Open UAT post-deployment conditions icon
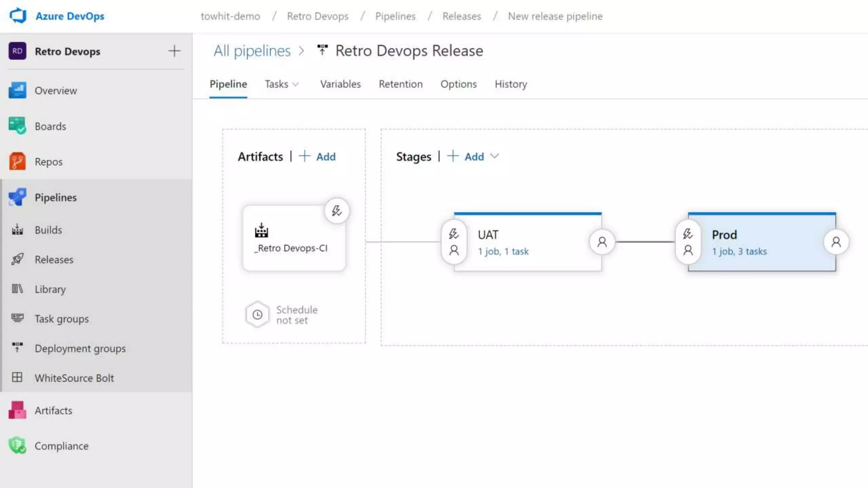This screenshot has width=868, height=488. click(x=602, y=242)
